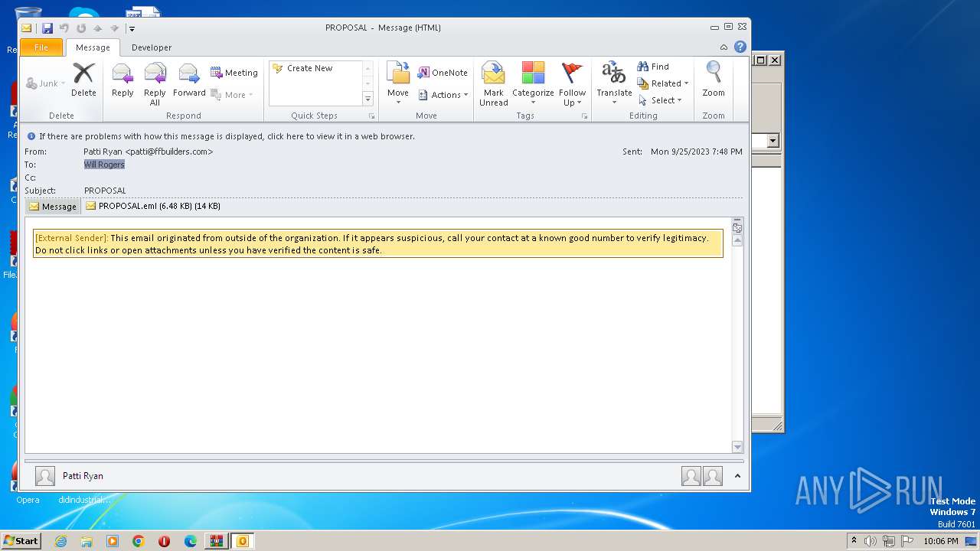Expand the More respond options
The image size is (980, 551).
coord(232,95)
